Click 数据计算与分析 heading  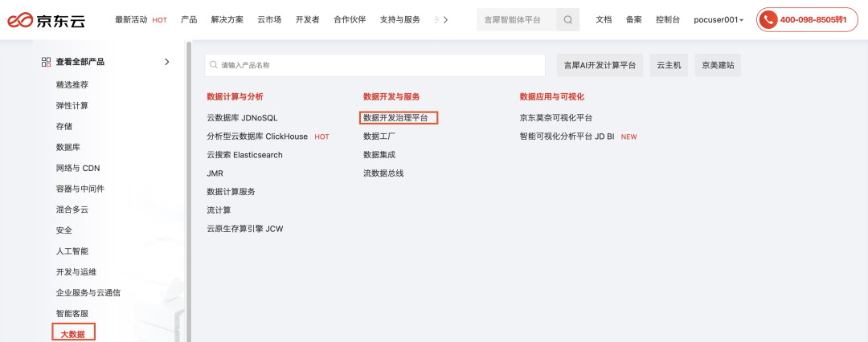coord(235,97)
